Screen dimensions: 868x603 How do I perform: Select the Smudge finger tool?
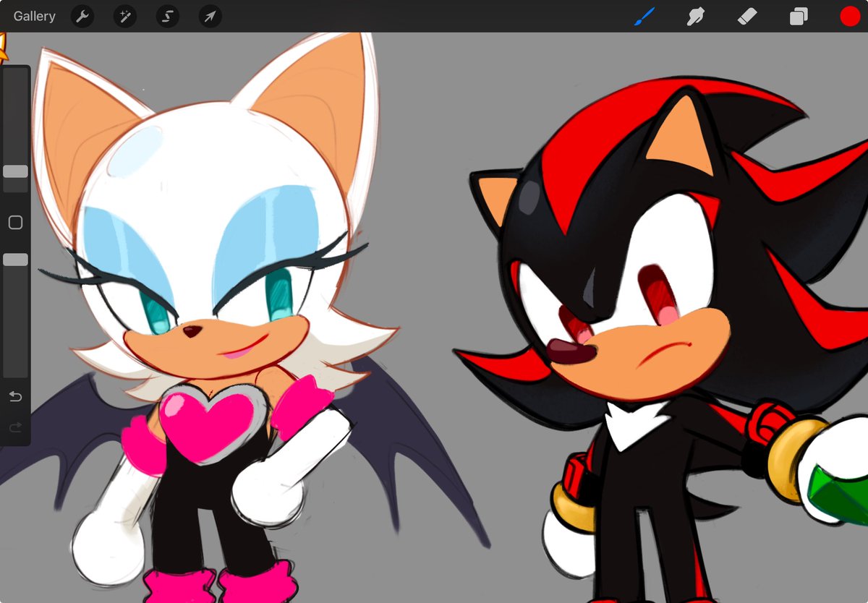[695, 16]
